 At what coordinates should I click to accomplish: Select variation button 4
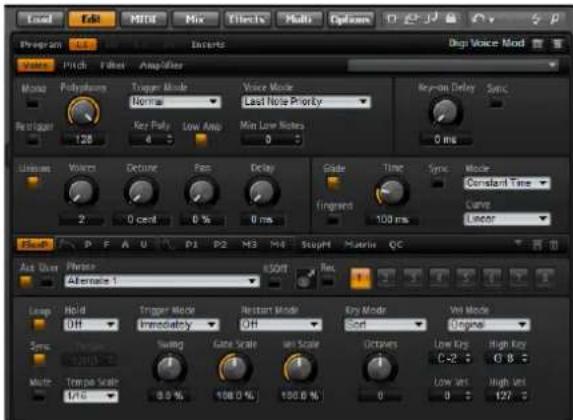click(x=440, y=278)
